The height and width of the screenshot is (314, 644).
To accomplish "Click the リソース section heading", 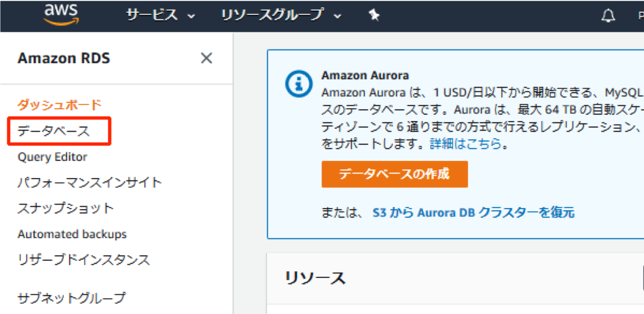I will pyautogui.click(x=315, y=278).
